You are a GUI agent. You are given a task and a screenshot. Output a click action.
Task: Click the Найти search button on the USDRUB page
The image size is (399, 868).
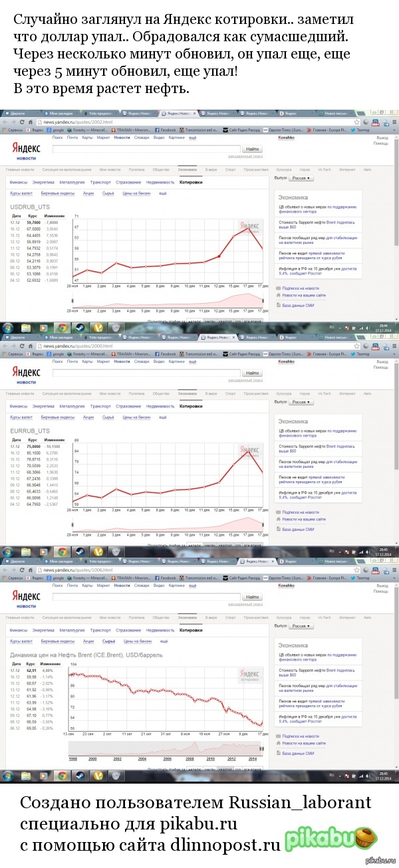tap(251, 150)
